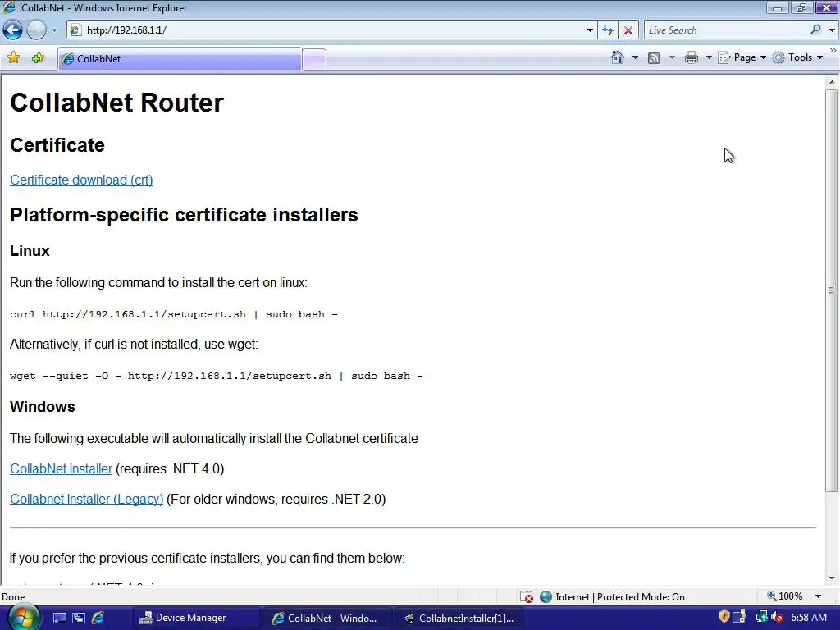The image size is (840, 630).
Task: Go forward with the Forward arrow button
Action: (x=36, y=30)
